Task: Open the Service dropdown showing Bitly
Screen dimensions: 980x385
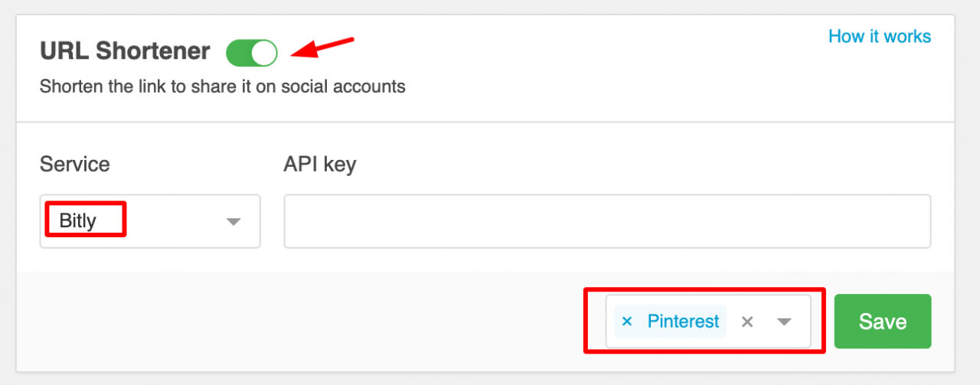Action: [x=150, y=221]
